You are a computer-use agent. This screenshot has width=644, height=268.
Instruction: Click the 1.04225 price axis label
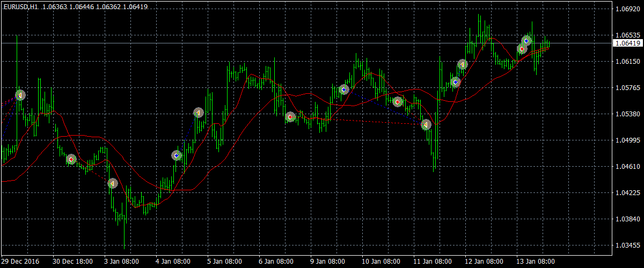(628, 193)
